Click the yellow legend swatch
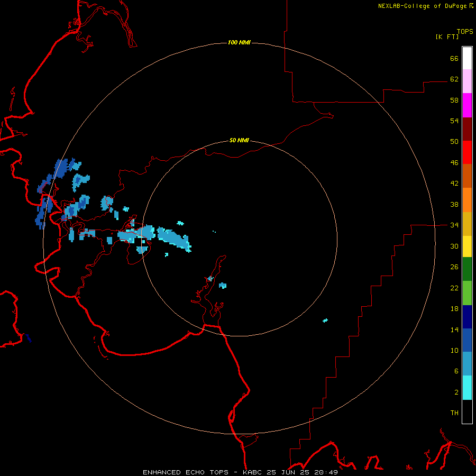The image size is (476, 476). 467,246
